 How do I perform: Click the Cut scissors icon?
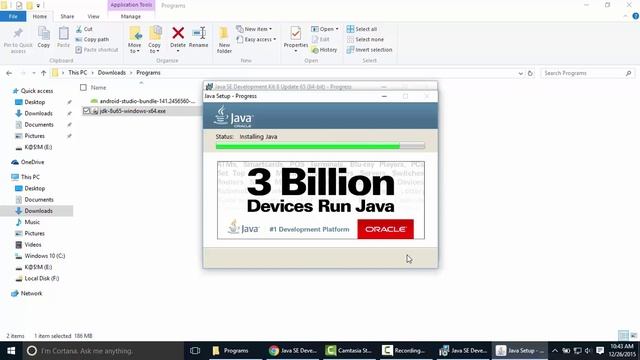coord(79,29)
